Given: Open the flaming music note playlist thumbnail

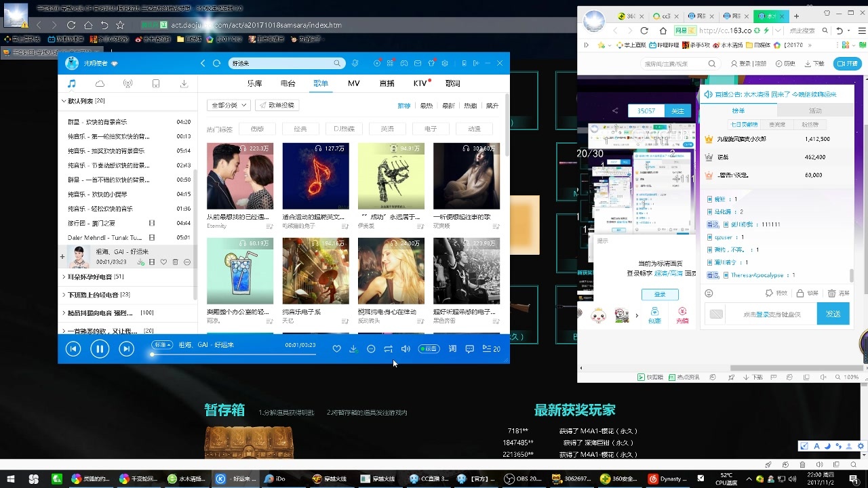Looking at the screenshot, I should 315,176.
